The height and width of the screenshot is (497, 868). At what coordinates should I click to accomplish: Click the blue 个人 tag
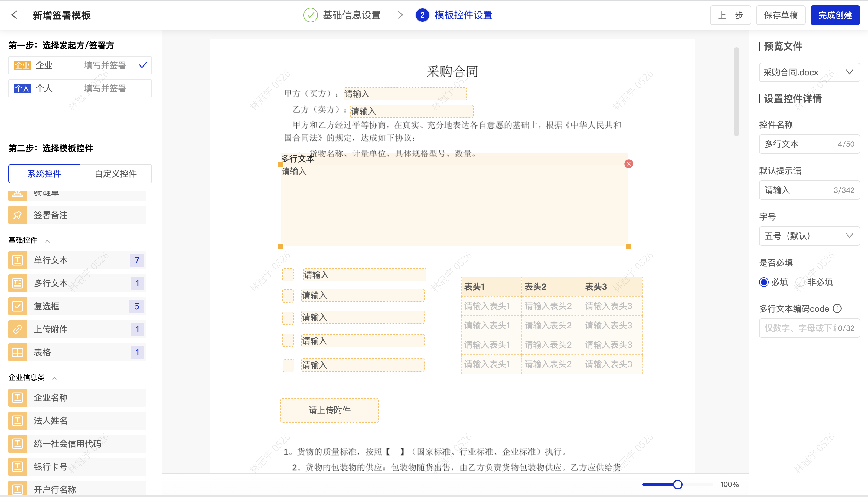click(22, 88)
